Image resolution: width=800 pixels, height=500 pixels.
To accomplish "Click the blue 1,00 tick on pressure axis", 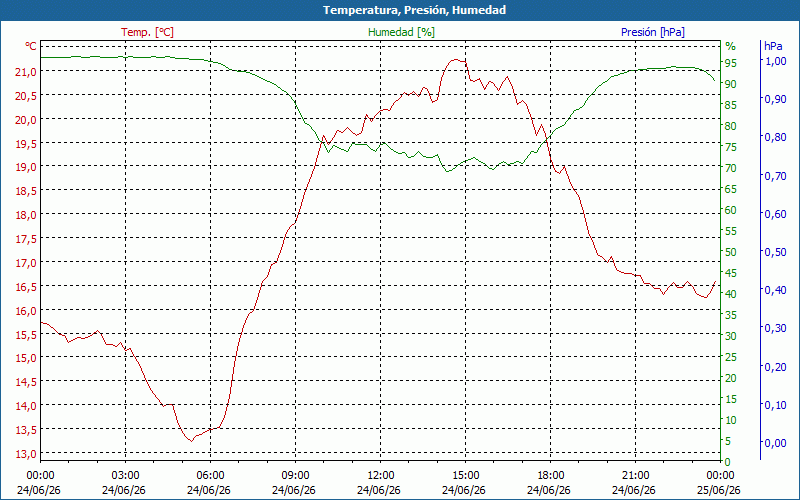I will (775, 61).
